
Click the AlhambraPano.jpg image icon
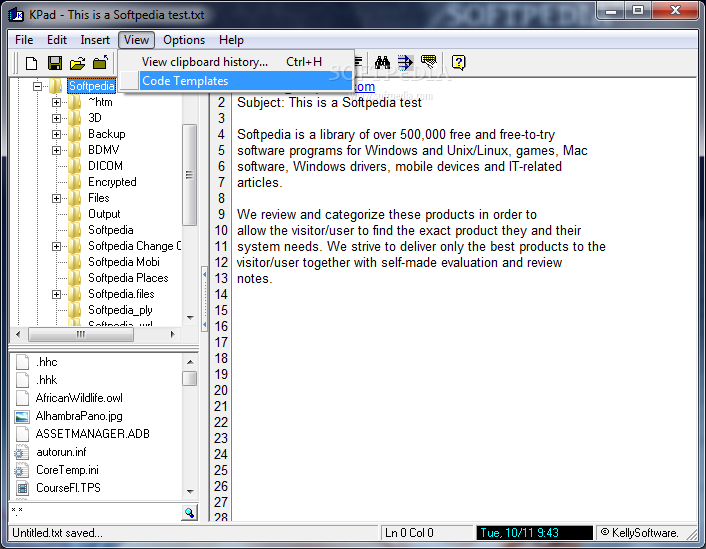tap(22, 416)
